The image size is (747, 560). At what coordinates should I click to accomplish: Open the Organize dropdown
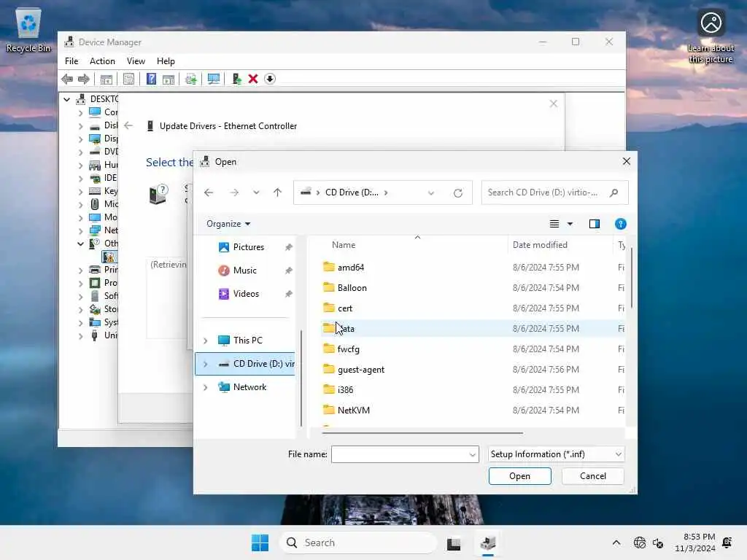tap(228, 224)
